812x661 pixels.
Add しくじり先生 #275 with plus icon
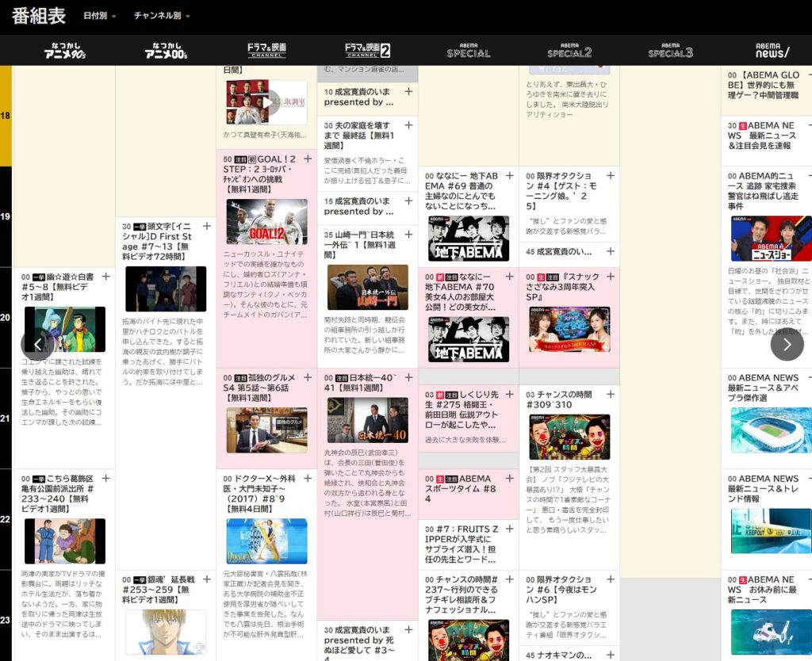(510, 395)
